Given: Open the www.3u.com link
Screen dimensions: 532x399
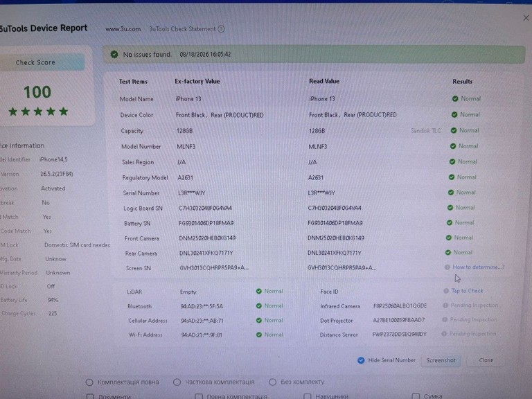Looking at the screenshot, I should click(123, 29).
